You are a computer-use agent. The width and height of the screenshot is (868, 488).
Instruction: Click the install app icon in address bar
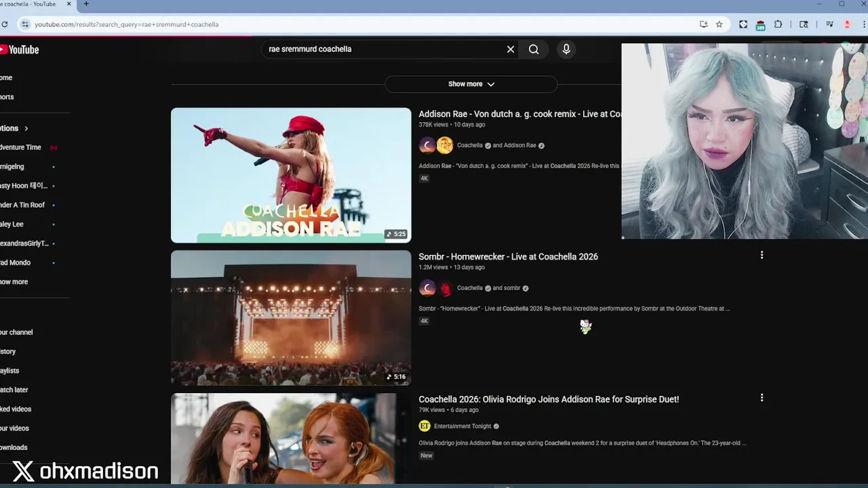pyautogui.click(x=704, y=24)
